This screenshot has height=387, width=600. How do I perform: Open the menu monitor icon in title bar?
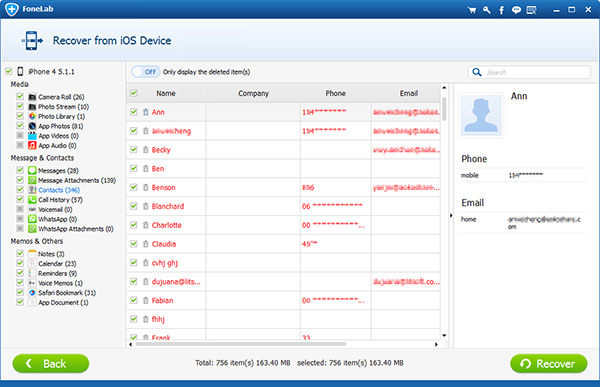point(532,10)
